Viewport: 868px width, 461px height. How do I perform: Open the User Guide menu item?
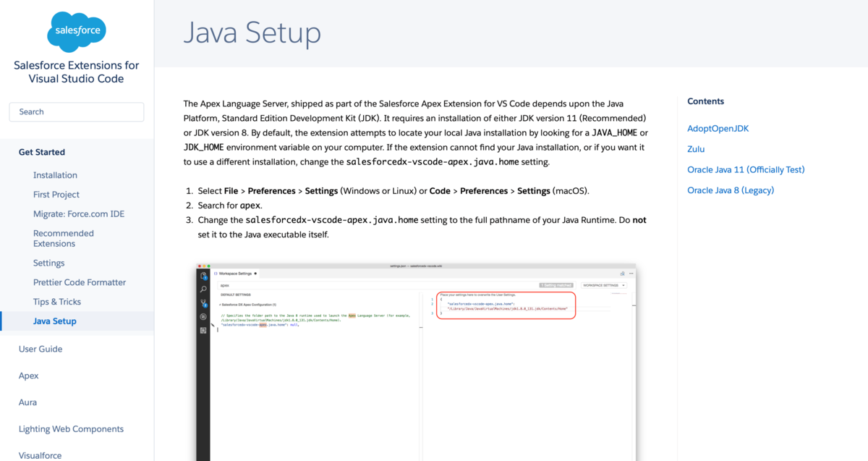pos(40,348)
